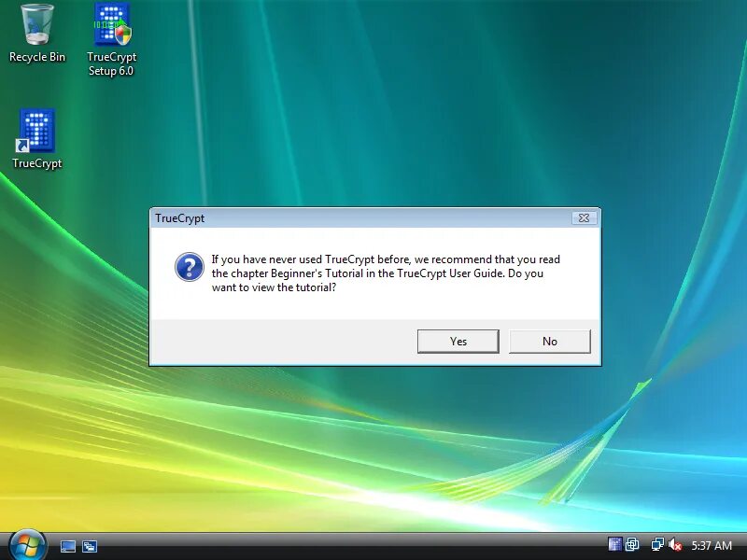Click the muted volume tray icon
The height and width of the screenshot is (560, 747).
(674, 544)
